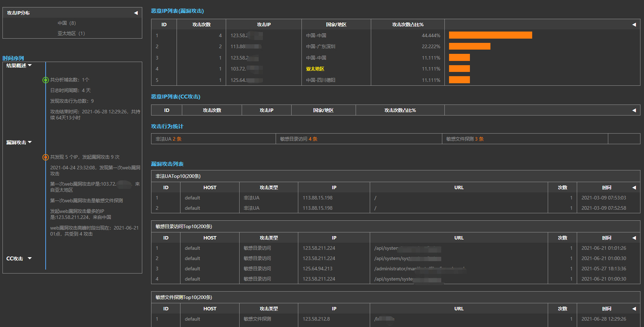Viewport: 644px width, 327px height.
Task: Click the 敏感文件探测Top10(200条) table title
Action: pos(184,297)
